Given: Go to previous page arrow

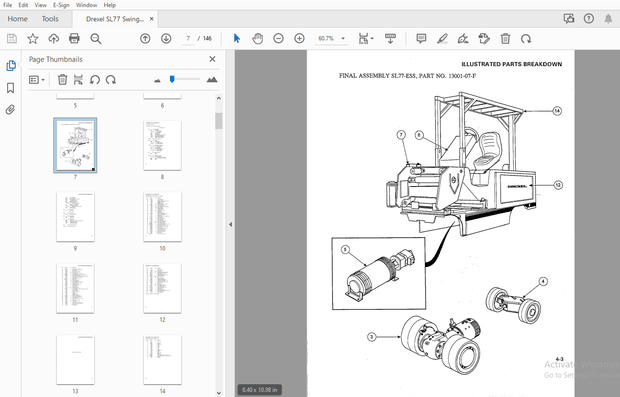Looking at the screenshot, I should (145, 38).
